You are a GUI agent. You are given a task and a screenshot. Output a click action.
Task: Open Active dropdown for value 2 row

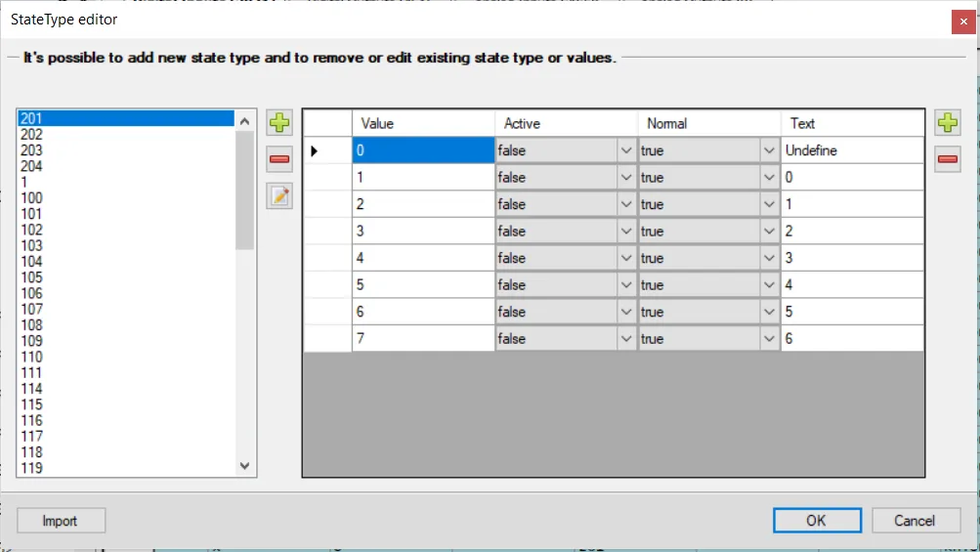[x=625, y=204]
